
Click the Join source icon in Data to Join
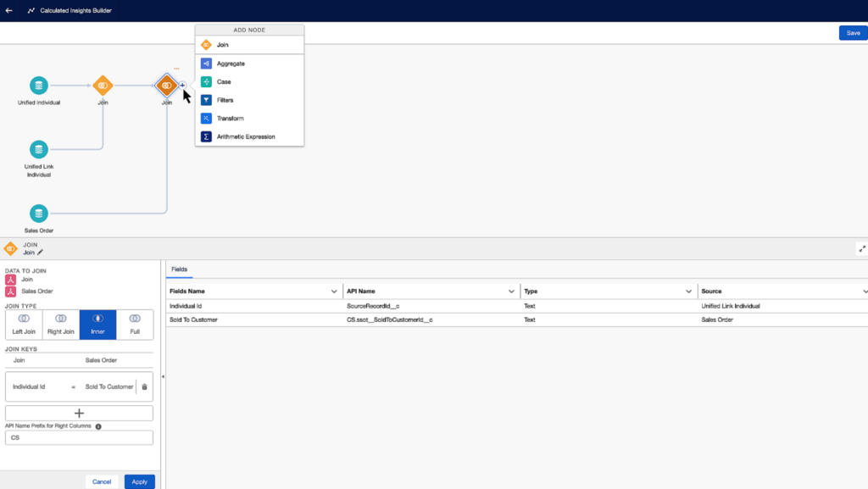pyautogui.click(x=10, y=280)
